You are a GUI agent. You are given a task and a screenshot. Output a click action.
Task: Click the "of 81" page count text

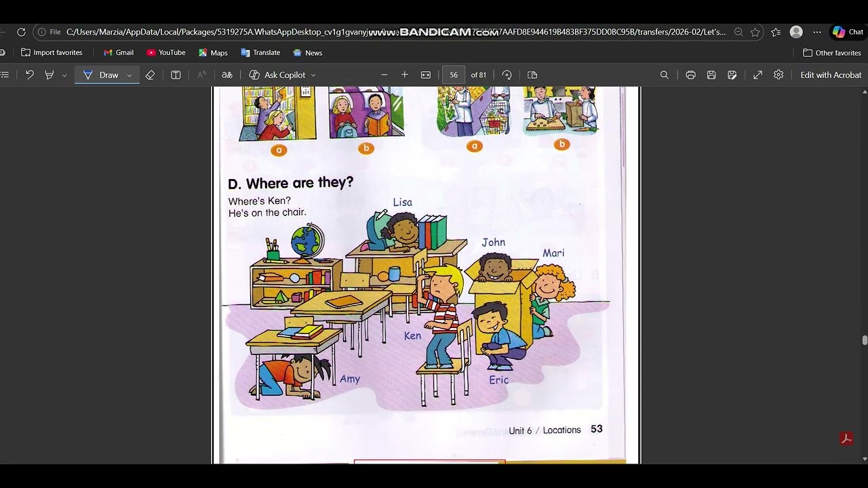479,75
